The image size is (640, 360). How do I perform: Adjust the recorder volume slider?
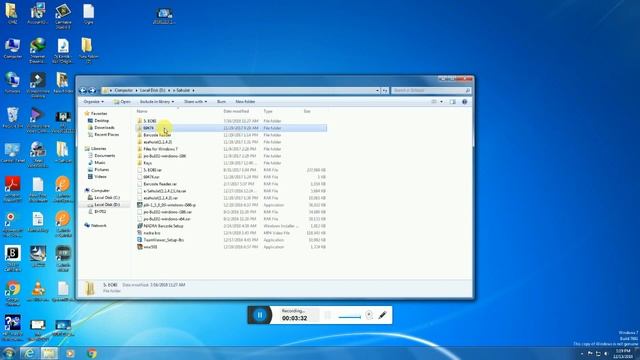click(349, 317)
